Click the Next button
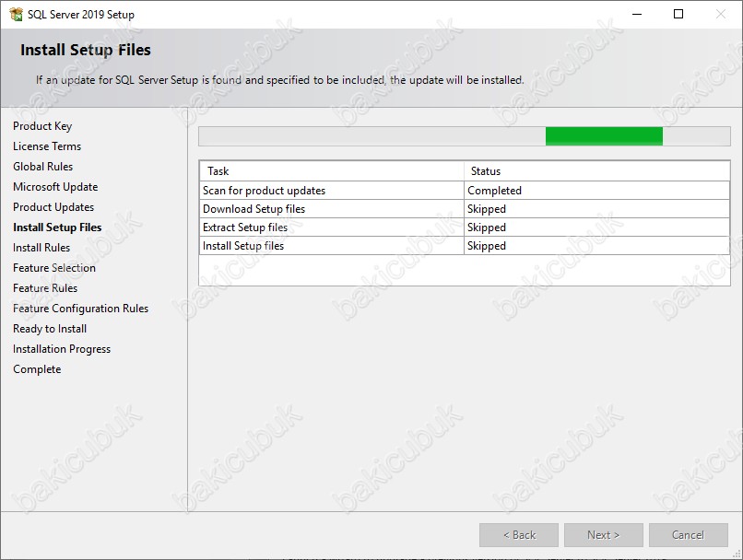The height and width of the screenshot is (560, 743). coord(603,535)
